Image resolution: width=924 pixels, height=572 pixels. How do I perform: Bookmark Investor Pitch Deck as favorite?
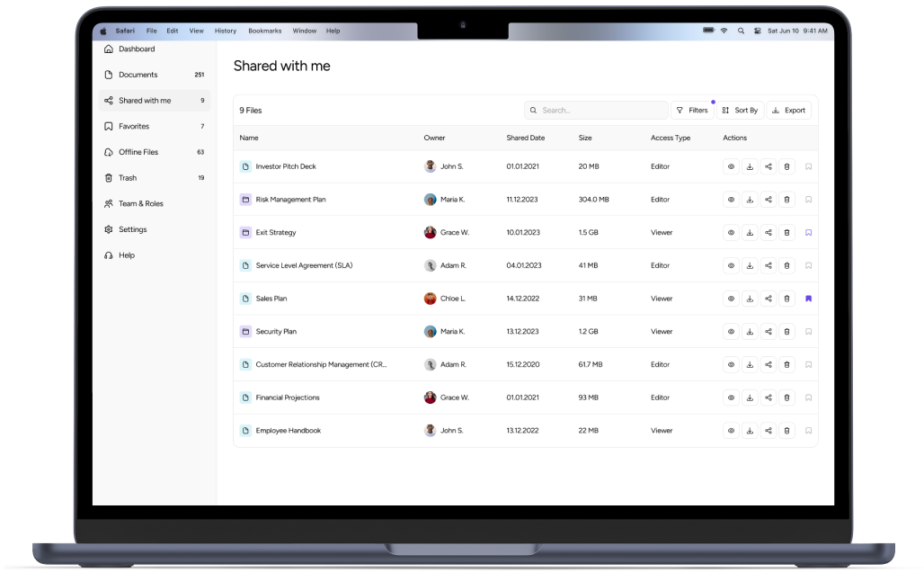[809, 167]
